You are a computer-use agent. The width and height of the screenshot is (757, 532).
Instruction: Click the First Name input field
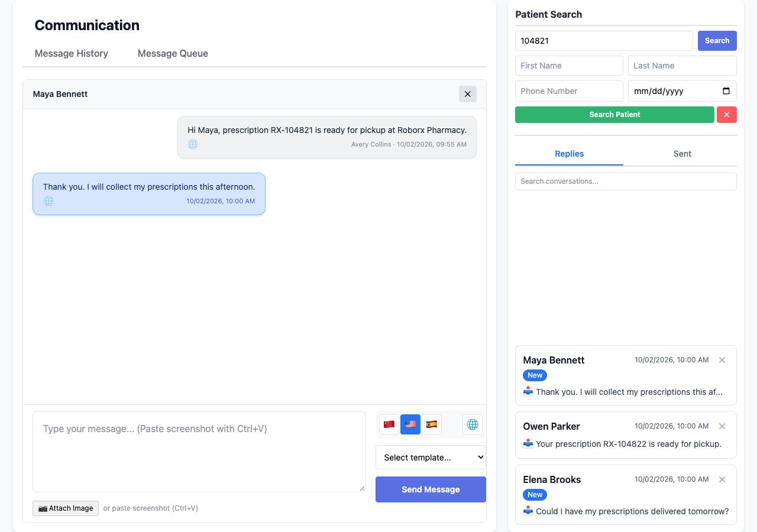[x=569, y=66]
